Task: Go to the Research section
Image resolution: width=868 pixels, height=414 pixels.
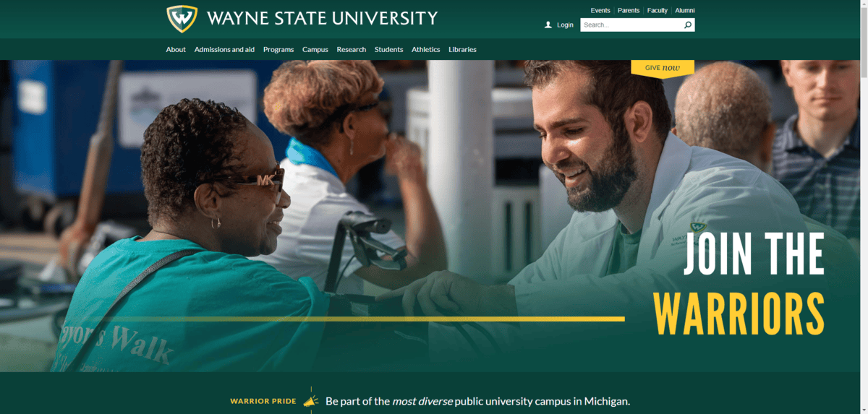Action: (352, 49)
